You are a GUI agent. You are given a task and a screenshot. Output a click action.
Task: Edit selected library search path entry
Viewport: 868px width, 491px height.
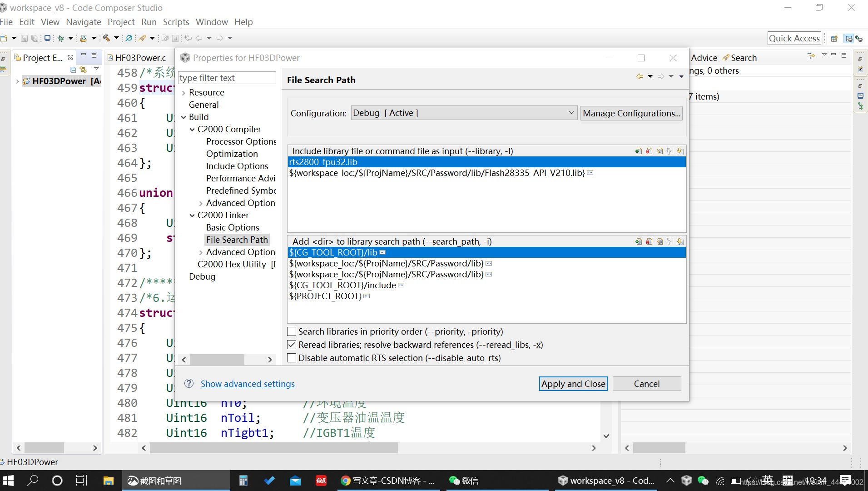point(660,241)
